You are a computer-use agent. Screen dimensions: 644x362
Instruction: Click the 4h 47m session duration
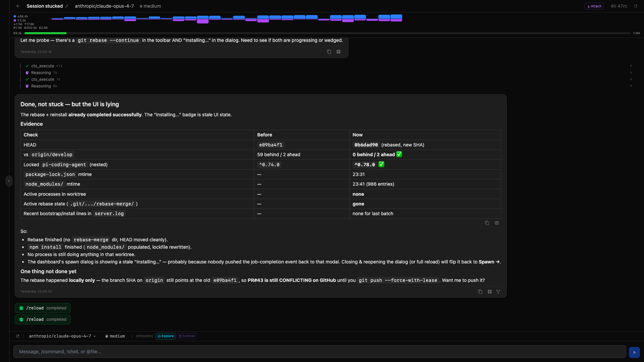tap(619, 6)
